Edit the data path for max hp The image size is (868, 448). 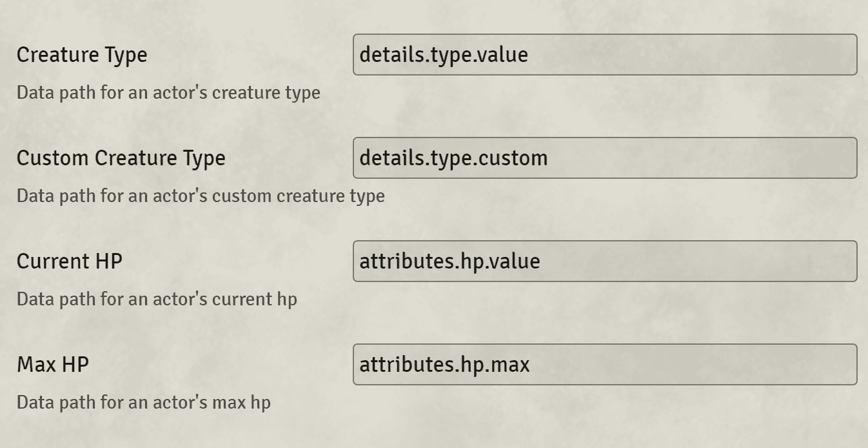604,364
